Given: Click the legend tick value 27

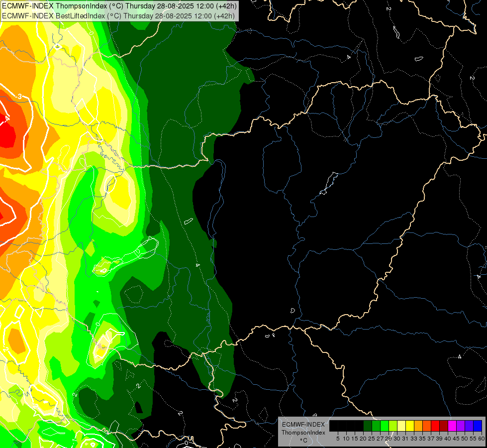Looking at the screenshot, I should pos(380,439).
